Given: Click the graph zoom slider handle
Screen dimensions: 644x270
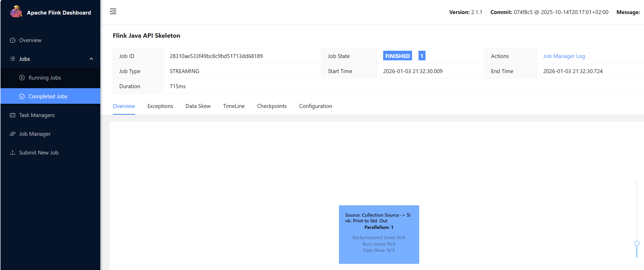Looking at the screenshot, I should point(637,243).
